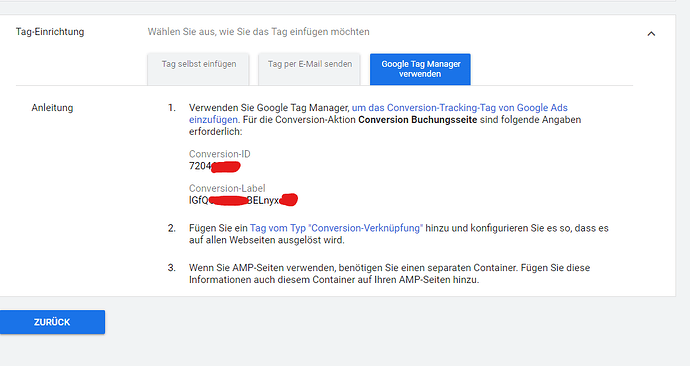This screenshot has width=690, height=366.
Task: Switch to 'Tag selbst einfügen' tab
Action: 198,69
